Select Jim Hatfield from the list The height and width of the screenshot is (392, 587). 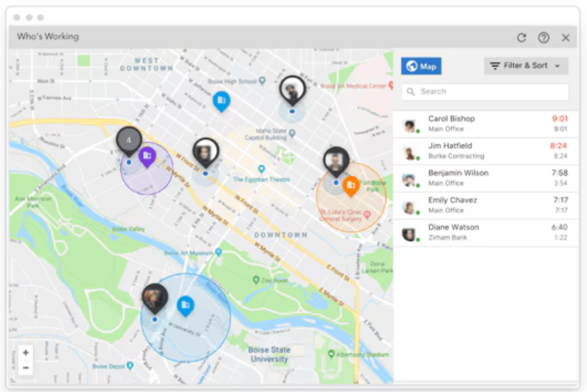click(x=450, y=146)
